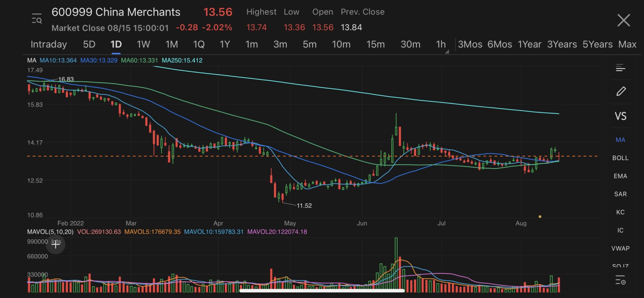The height and width of the screenshot is (298, 644).
Task: Tap the MA60:13.331 legend value
Action: (139, 60)
